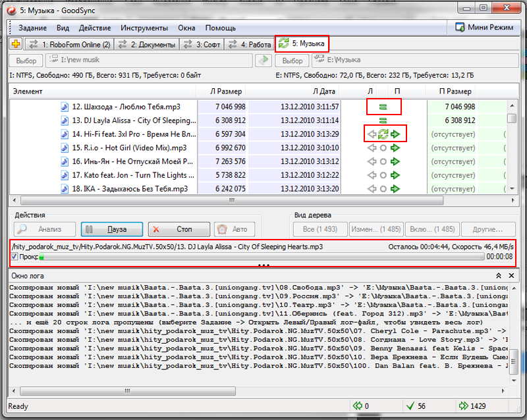This screenshot has height=420, width=527.
Task: Click the checkmark counter showing 56
Action: [416, 406]
